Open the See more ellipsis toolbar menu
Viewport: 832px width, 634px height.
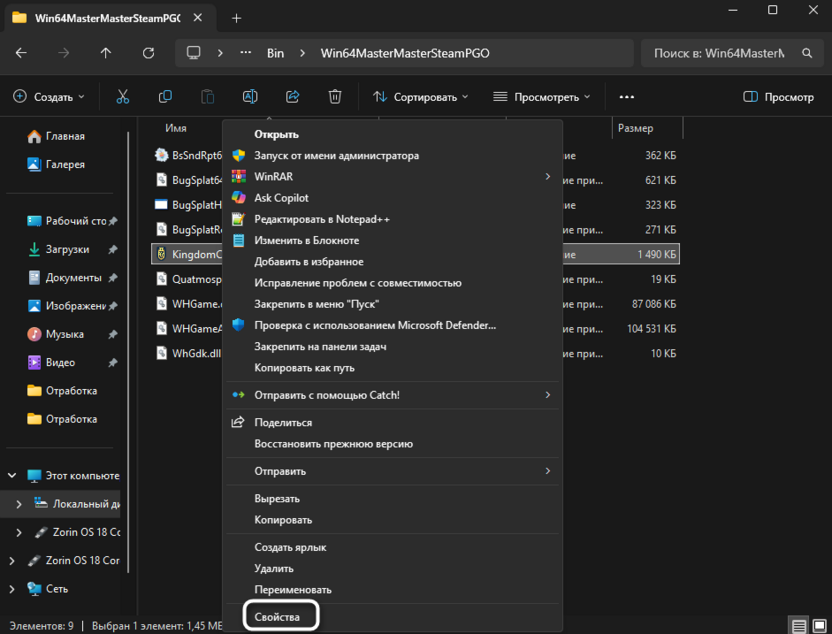pyautogui.click(x=627, y=97)
